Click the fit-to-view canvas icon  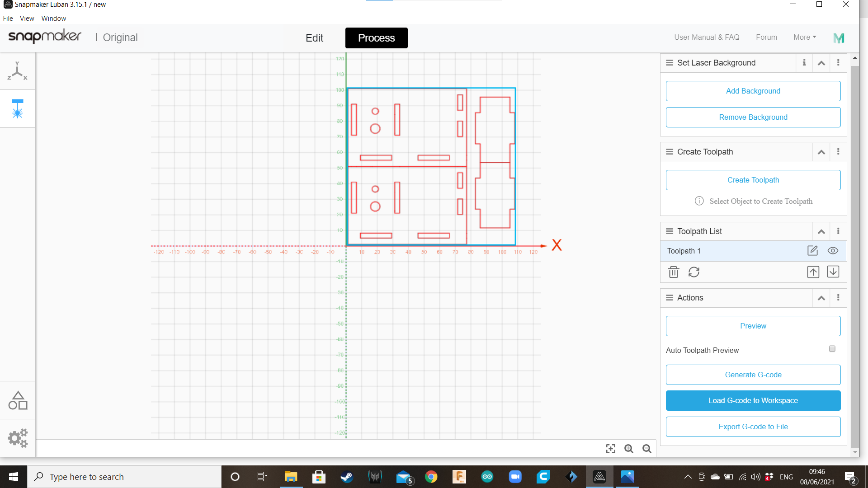coord(610,449)
